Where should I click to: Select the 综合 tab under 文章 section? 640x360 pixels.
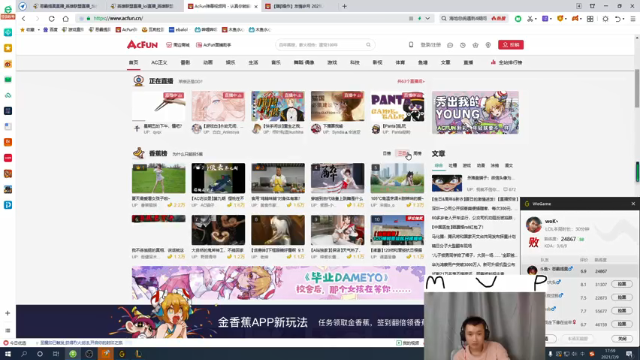click(438, 165)
